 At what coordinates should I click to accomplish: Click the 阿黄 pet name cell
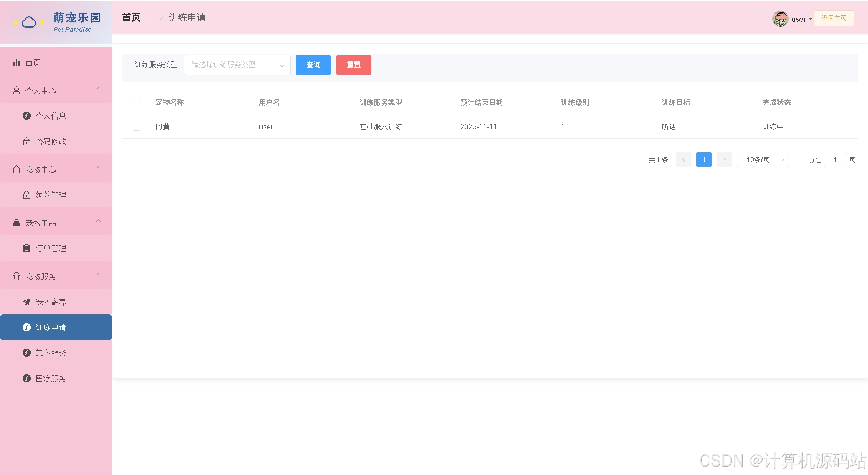162,127
